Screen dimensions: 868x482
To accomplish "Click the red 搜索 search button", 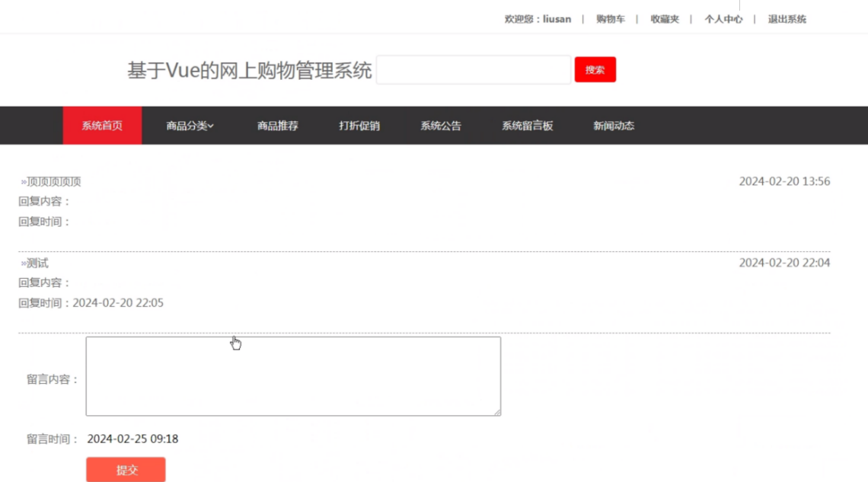I will 595,70.
